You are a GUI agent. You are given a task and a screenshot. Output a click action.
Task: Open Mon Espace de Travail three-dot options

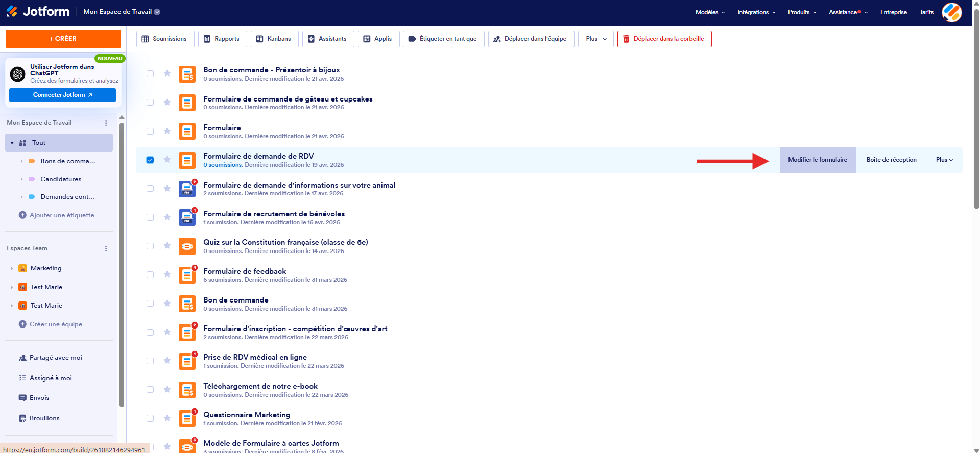(x=106, y=123)
